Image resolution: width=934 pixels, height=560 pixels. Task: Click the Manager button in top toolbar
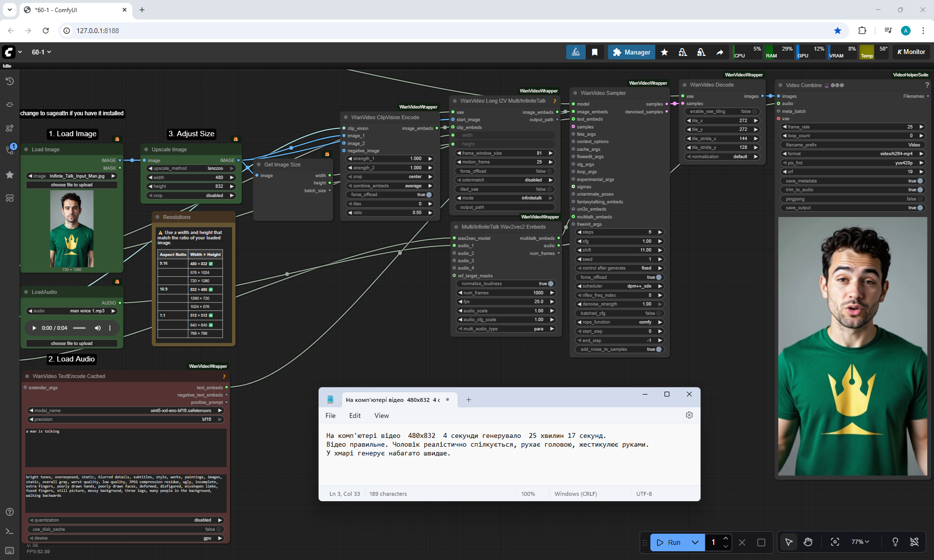631,52
